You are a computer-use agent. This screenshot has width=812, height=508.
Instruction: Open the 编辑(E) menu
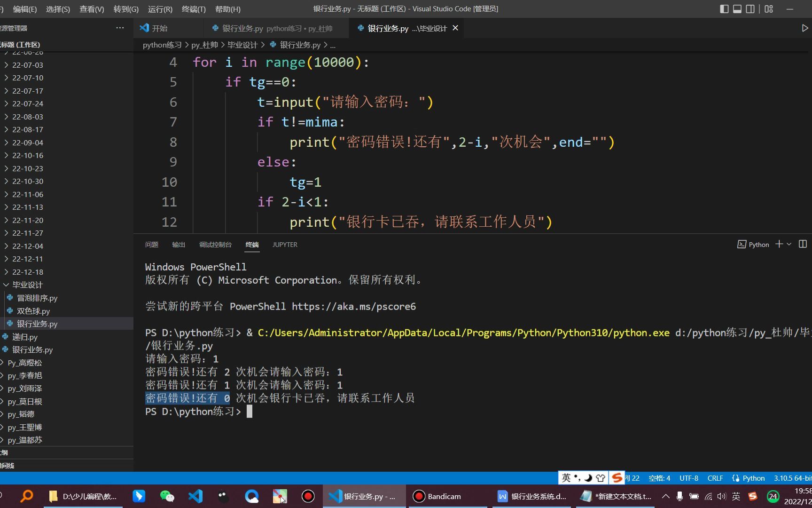tap(25, 9)
